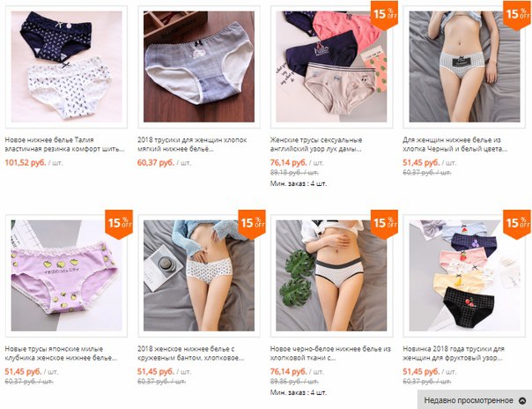Open title link 'Женские трусы сексуальные английский узор'

point(316,145)
